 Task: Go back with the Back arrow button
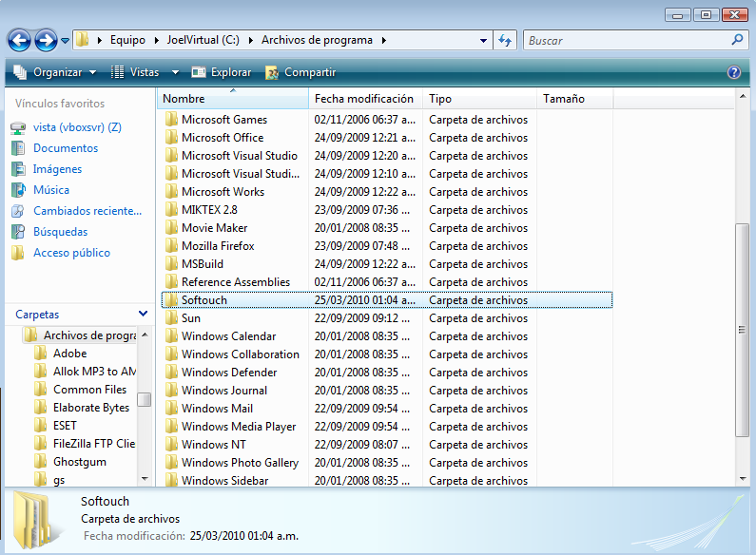click(19, 41)
